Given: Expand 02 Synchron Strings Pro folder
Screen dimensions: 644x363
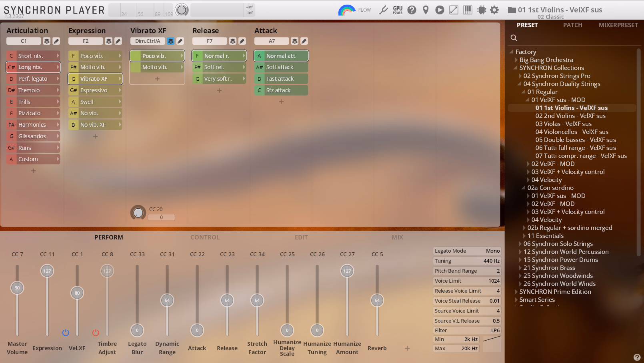Looking at the screenshot, I should (x=520, y=76).
